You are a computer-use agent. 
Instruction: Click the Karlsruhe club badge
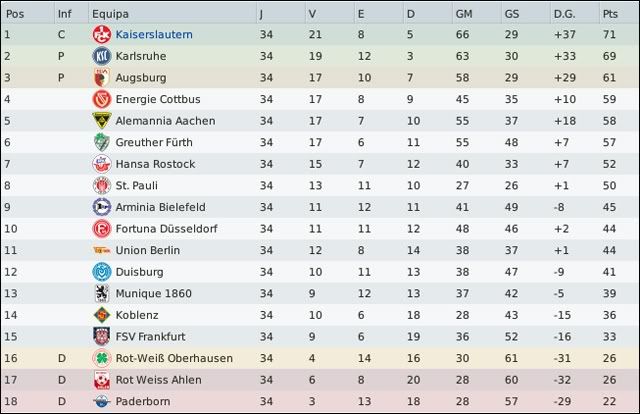point(100,56)
